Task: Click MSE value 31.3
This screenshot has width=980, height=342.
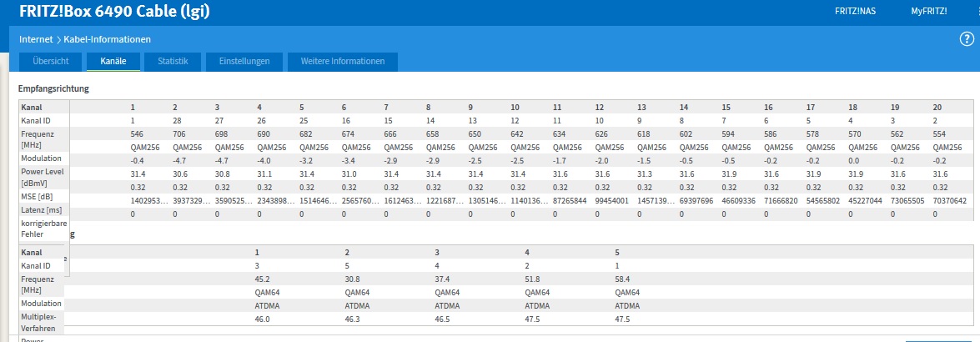Action: click(645, 174)
